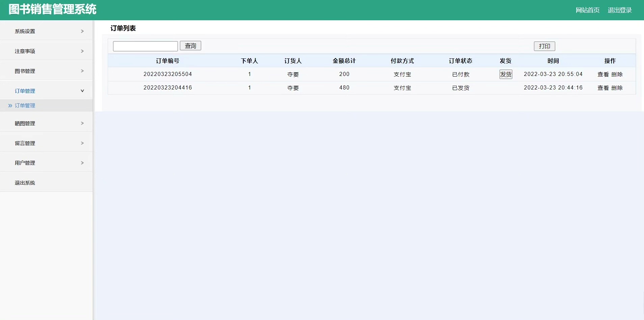Click 夺要 in order 20220323204416 row

pos(293,88)
